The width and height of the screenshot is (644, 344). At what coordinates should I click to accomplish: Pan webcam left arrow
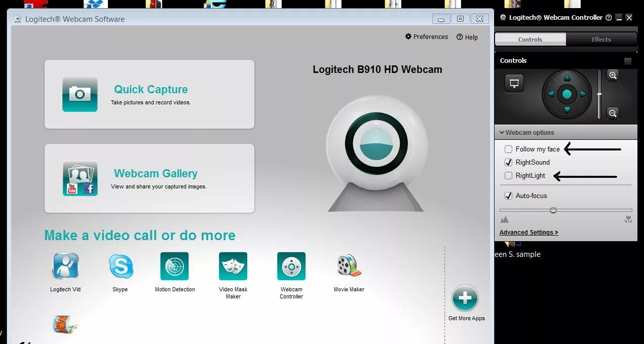(551, 94)
